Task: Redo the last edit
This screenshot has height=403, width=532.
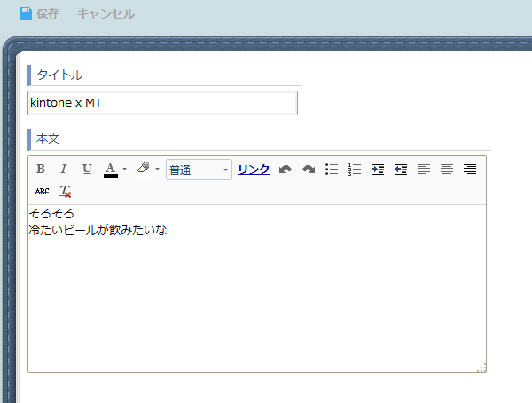Action: [x=309, y=169]
